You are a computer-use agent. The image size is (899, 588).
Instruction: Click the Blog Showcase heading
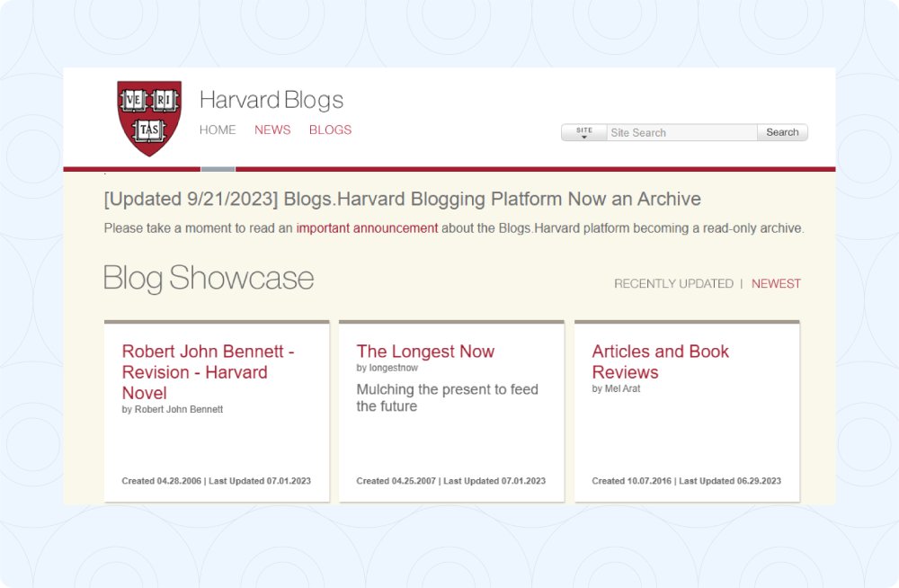click(208, 279)
